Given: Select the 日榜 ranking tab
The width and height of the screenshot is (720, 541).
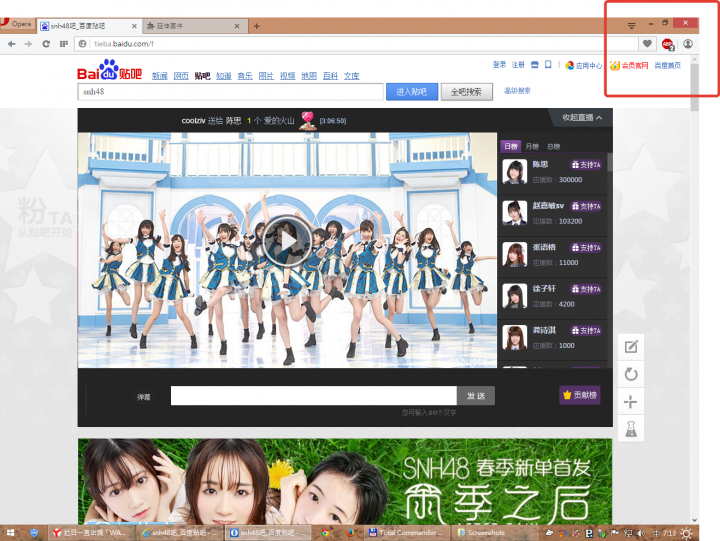Looking at the screenshot, I should tap(511, 146).
